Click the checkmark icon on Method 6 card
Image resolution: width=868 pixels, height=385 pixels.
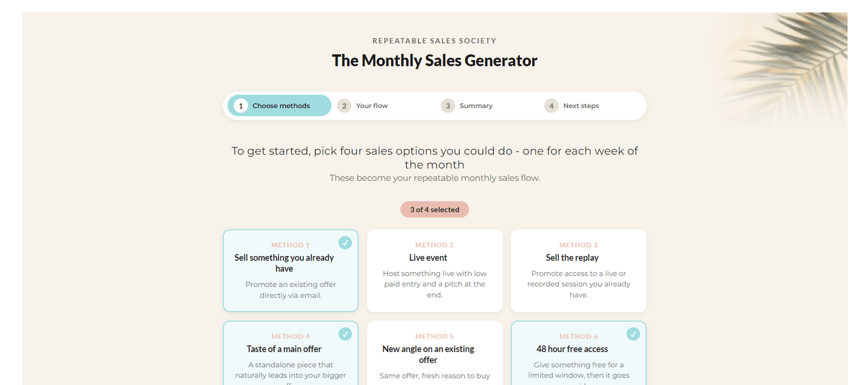633,334
